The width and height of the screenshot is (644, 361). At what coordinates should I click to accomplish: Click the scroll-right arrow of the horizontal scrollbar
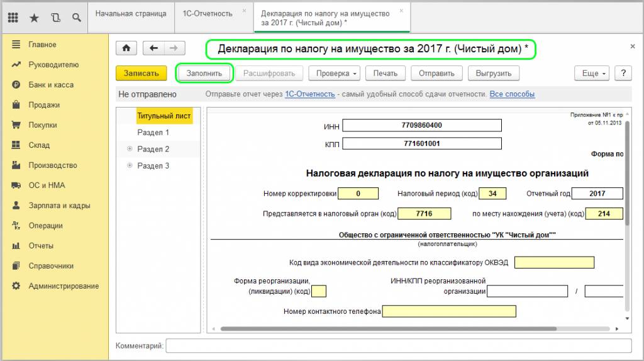click(617, 328)
